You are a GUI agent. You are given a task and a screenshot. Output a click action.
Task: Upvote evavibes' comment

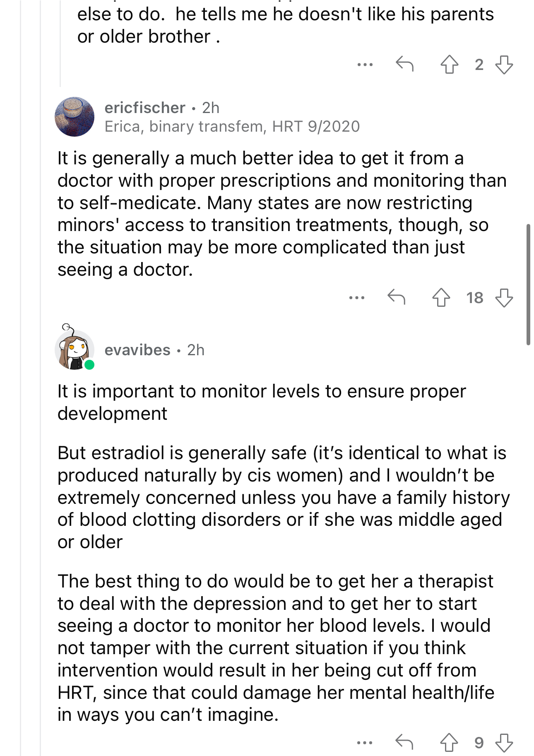[449, 742]
